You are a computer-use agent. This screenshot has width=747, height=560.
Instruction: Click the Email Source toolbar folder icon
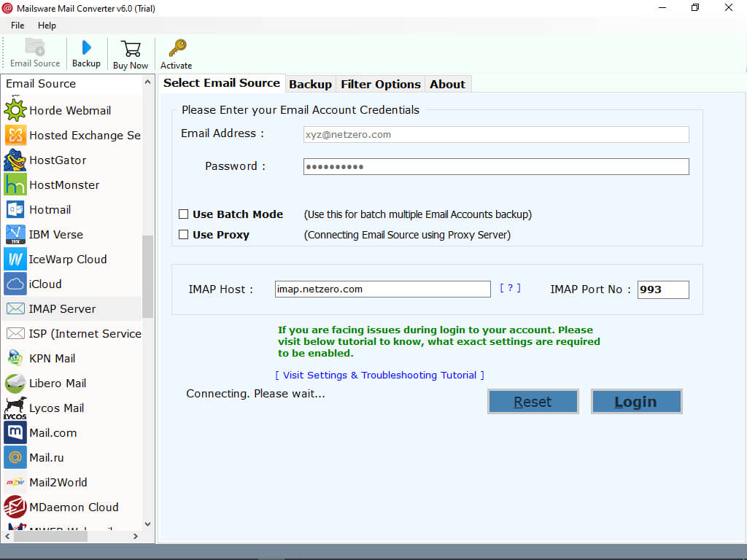click(x=35, y=47)
